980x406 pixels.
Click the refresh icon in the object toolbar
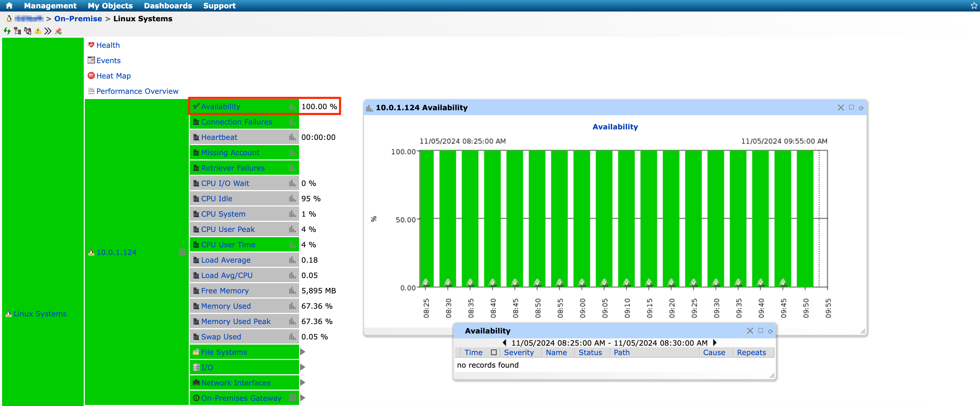coord(7,31)
